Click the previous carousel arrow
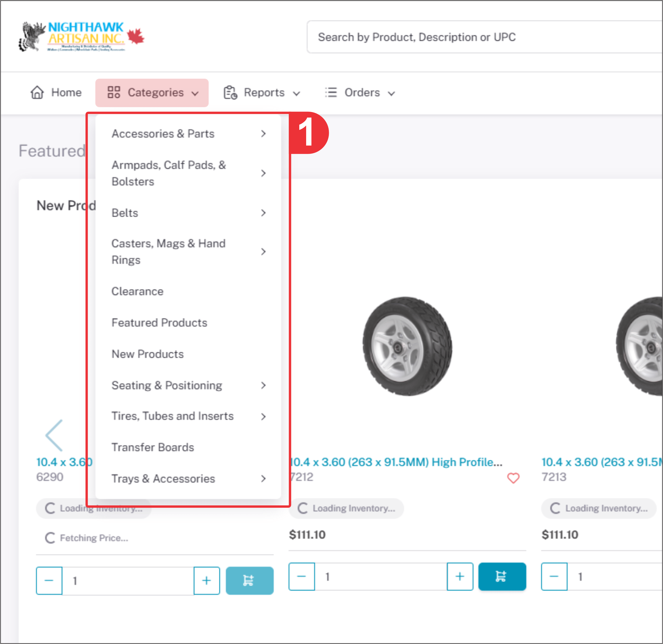 tap(54, 435)
